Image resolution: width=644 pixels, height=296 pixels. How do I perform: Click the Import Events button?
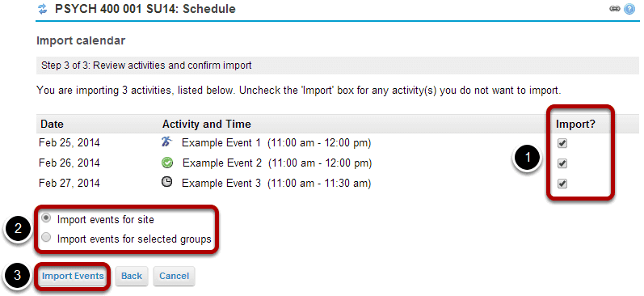click(73, 276)
